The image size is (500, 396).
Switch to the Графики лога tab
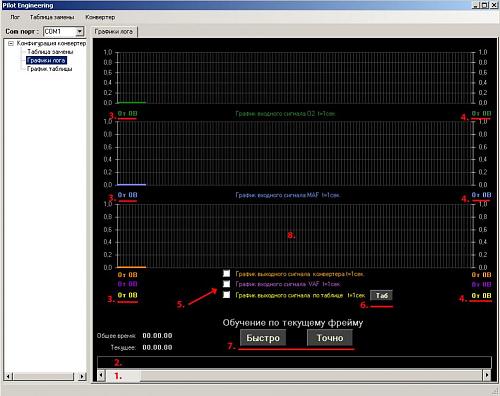(114, 32)
